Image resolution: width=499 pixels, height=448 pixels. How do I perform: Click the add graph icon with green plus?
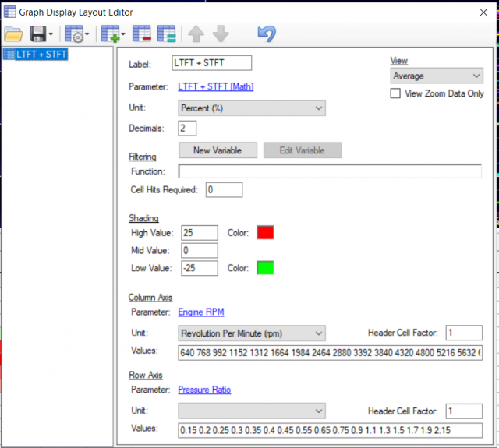pyautogui.click(x=109, y=34)
